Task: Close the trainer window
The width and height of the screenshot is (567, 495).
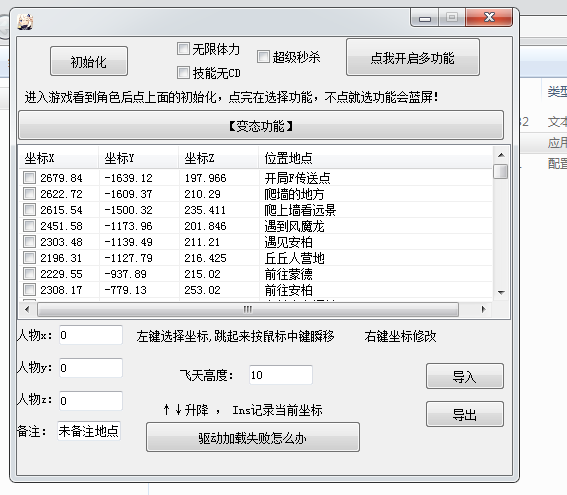Action: coord(489,17)
